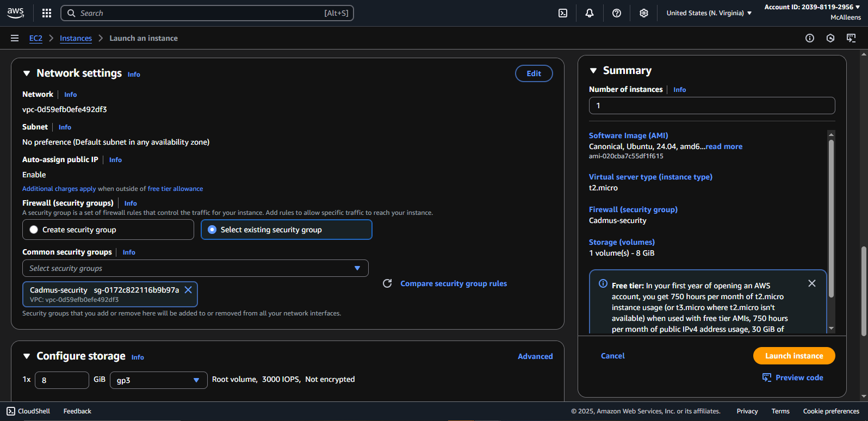Open the Info link next to Number of instances
Screen dimensions: 868x421
[x=680, y=90]
